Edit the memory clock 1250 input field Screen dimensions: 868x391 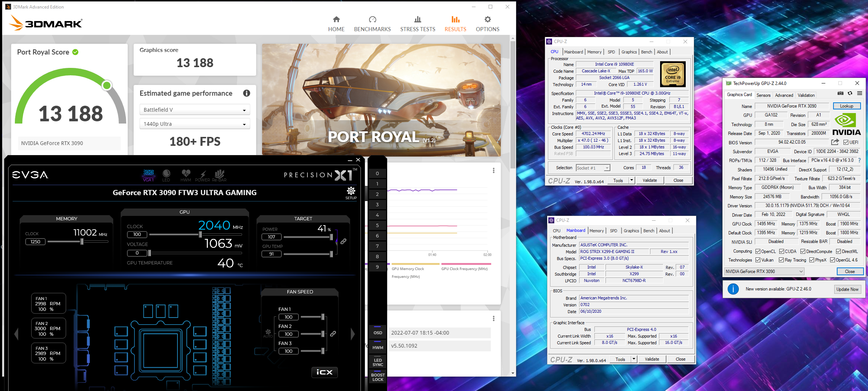(x=35, y=241)
